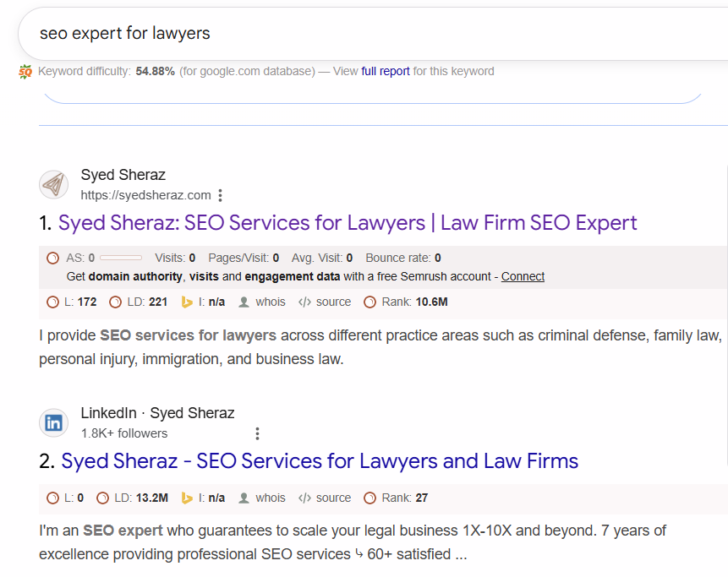Open the three-dot menu next to syedsheraz.com

pyautogui.click(x=221, y=195)
